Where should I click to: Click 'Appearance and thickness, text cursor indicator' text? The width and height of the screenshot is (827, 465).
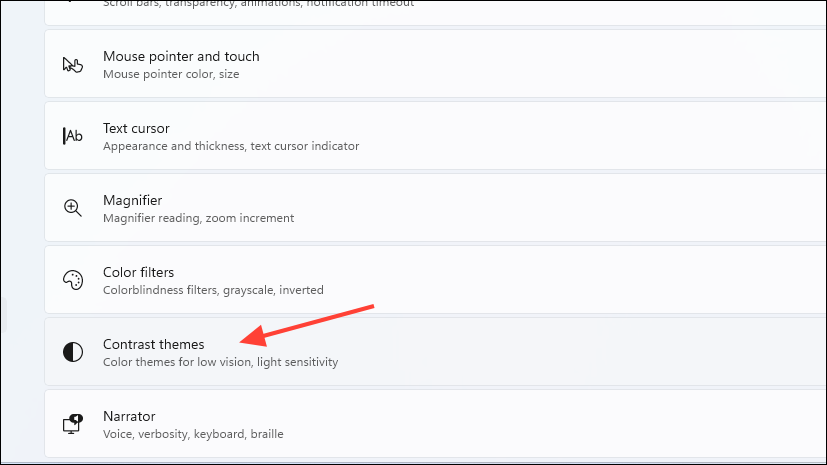tap(230, 146)
